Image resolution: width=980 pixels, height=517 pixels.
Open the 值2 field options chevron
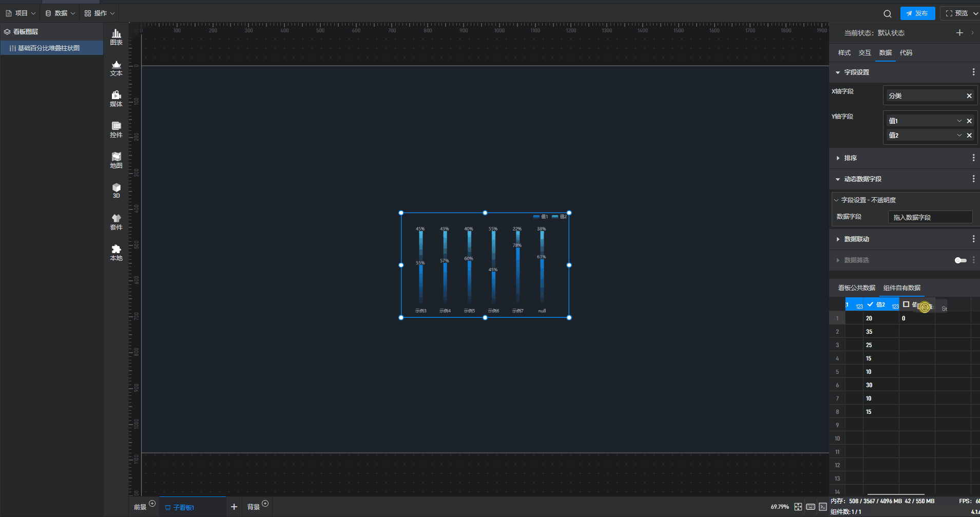click(959, 136)
